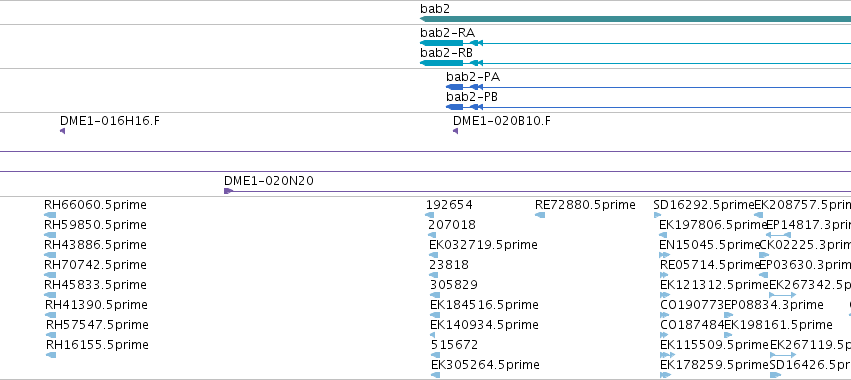Select the bab2-PA protein label
This screenshot has height=380, width=851.
[x=473, y=77]
